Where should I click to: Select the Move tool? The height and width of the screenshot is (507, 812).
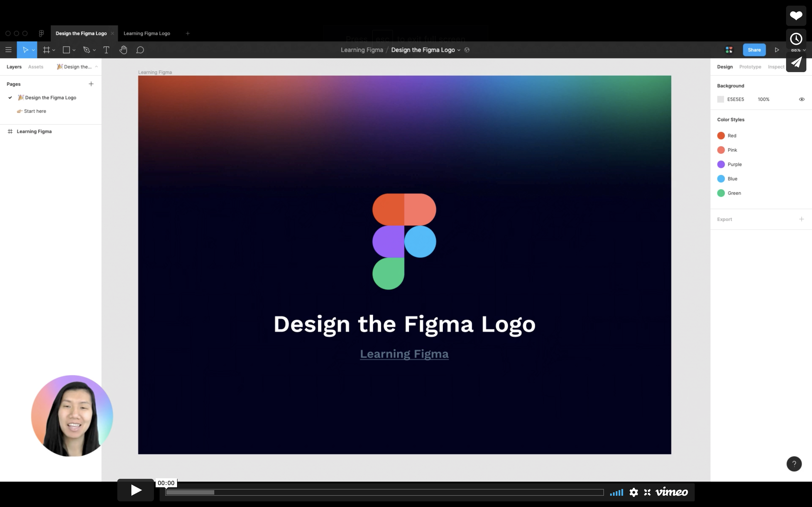tap(25, 50)
